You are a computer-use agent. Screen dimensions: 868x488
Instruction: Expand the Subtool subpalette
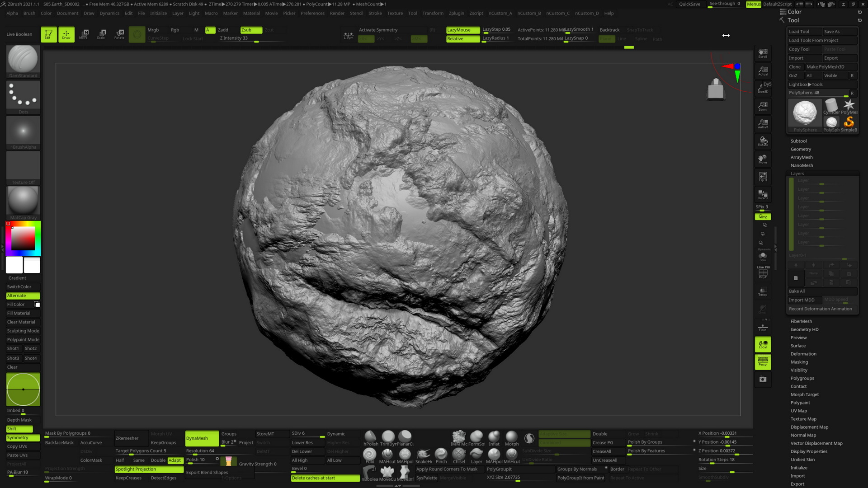pos(798,141)
